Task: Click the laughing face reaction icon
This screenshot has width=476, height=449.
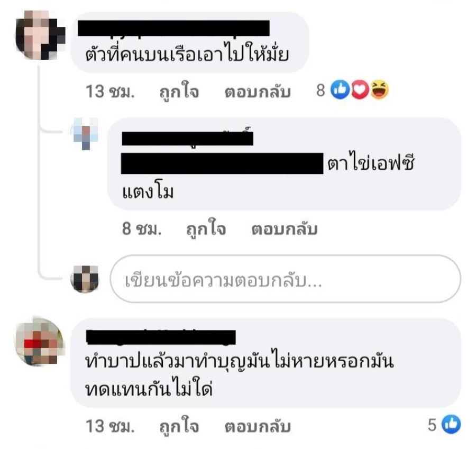Action: (379, 90)
